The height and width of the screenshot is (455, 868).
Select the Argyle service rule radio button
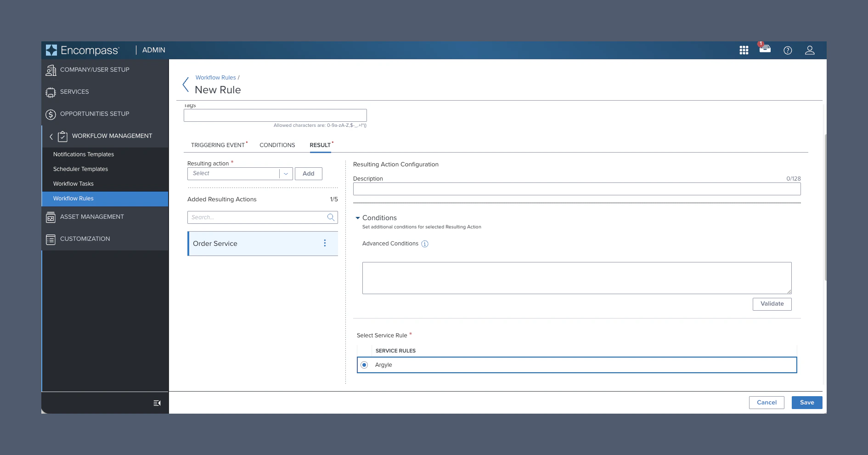(x=364, y=364)
